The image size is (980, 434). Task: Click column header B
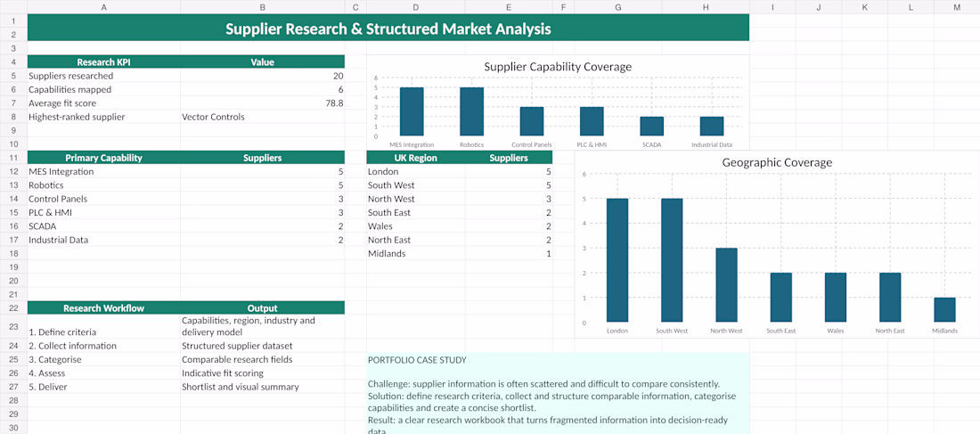(263, 7)
